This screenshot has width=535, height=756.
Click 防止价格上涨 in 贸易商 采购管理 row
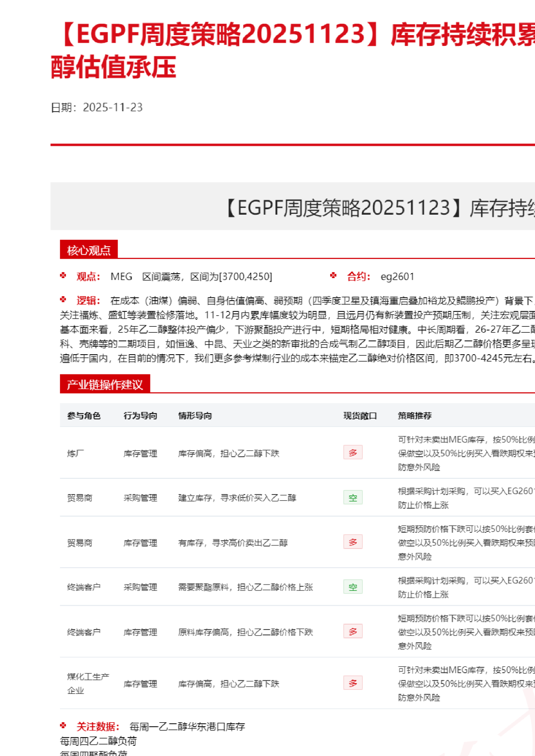click(x=423, y=505)
